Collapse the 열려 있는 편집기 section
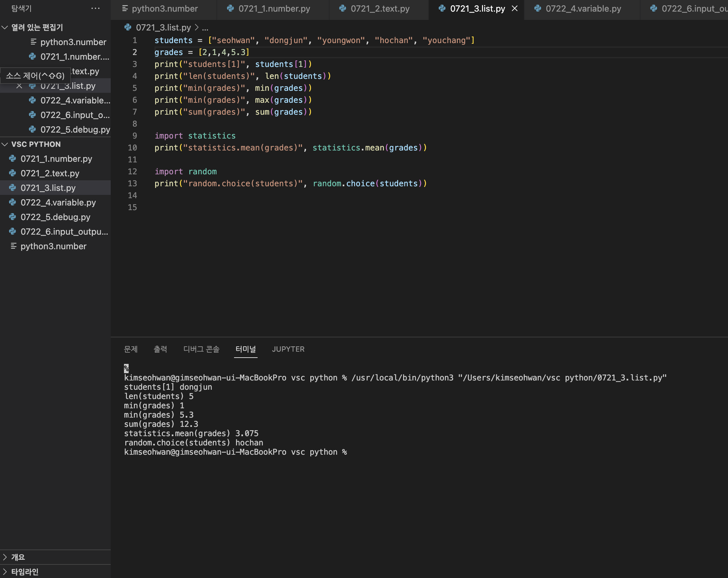 pos(5,28)
